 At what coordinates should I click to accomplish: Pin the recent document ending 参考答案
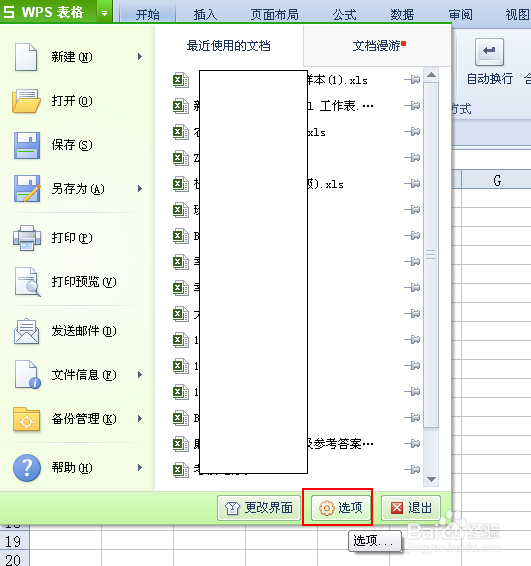click(x=412, y=443)
